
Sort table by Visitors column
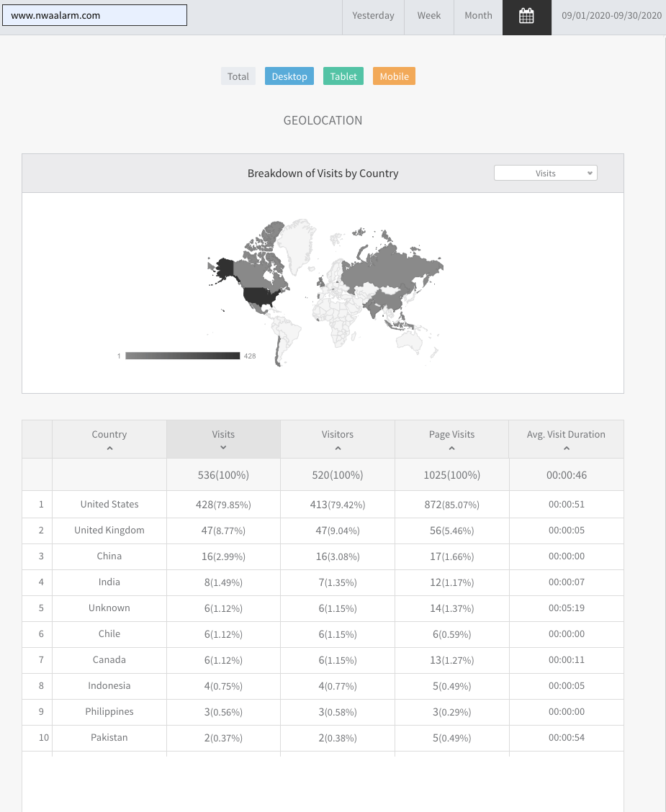(338, 439)
